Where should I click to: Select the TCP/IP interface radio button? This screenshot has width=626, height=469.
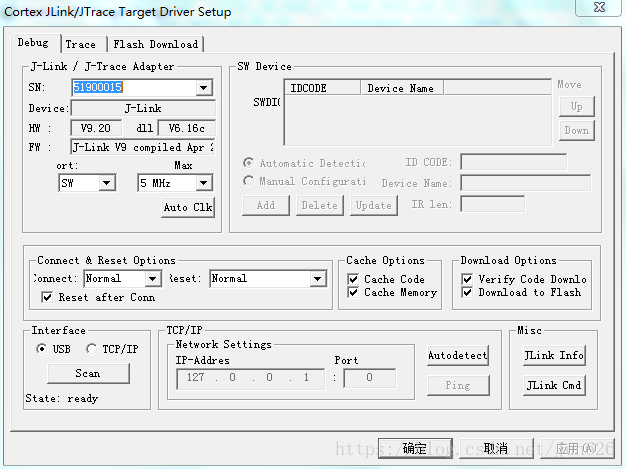(91, 349)
